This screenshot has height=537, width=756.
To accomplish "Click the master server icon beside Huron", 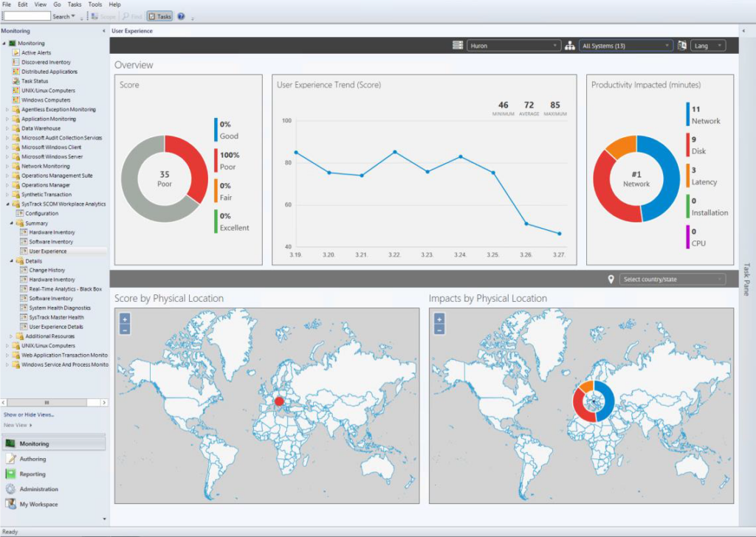I will coord(458,45).
